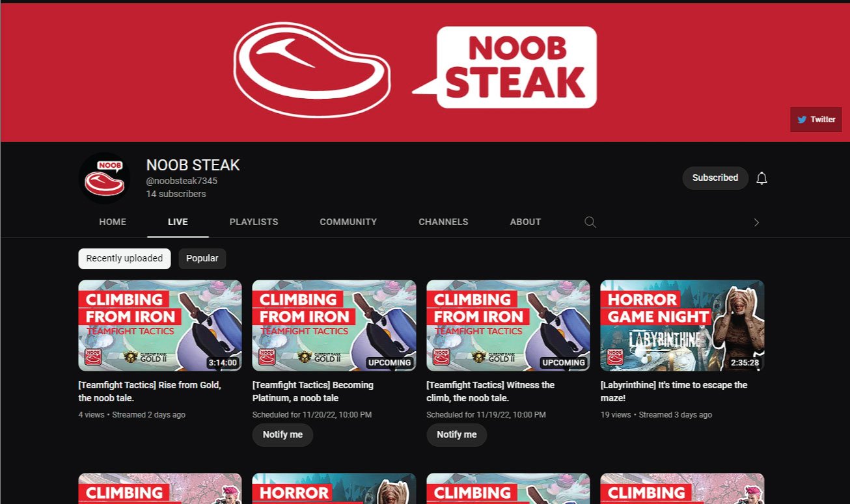The width and height of the screenshot is (850, 504).
Task: Open the channel search magnifier icon
Action: point(590,222)
